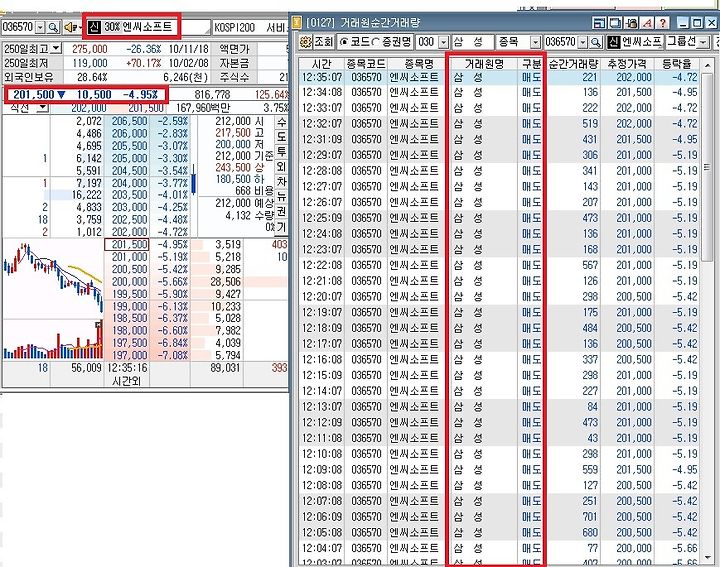720x567 pixels.
Task: Click the ask quantity 16,222
Action: [86, 195]
